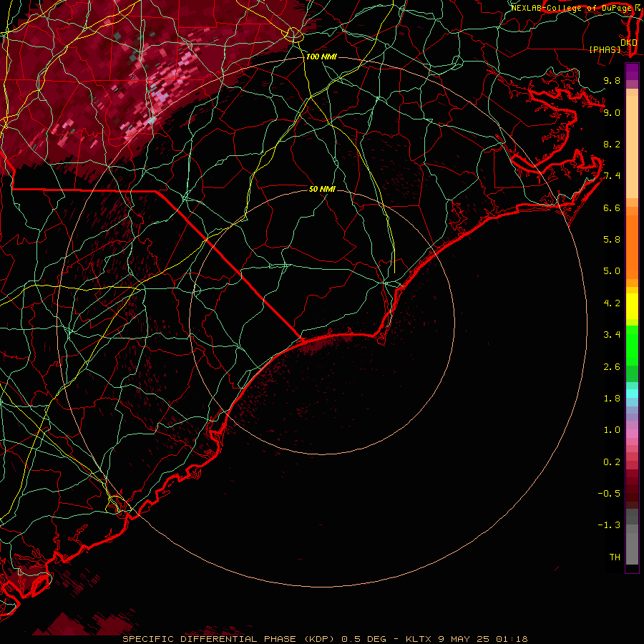Click the "[PHAS]" units label

(605, 50)
